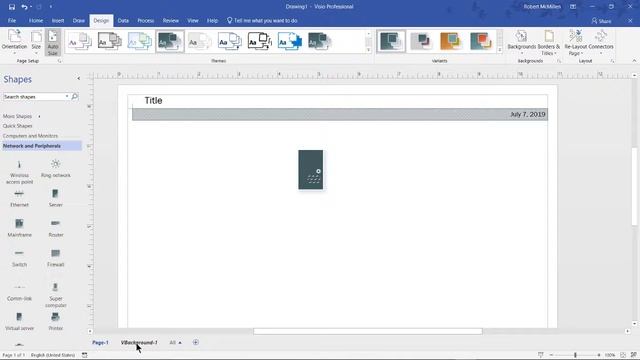Pick the Router shape
Image resolution: width=640 pixels, height=360 pixels.
coord(56,228)
